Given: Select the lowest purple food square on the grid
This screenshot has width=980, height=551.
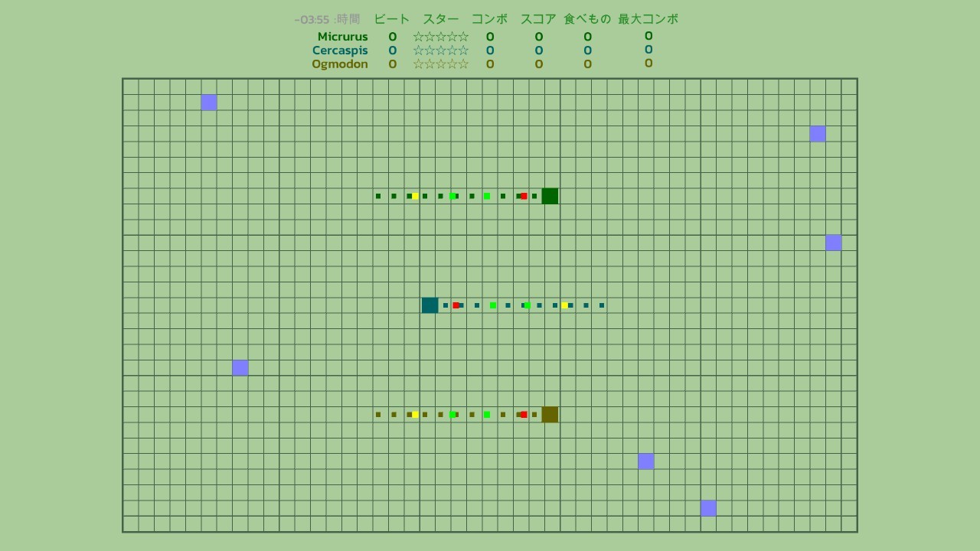Looking at the screenshot, I should [709, 508].
